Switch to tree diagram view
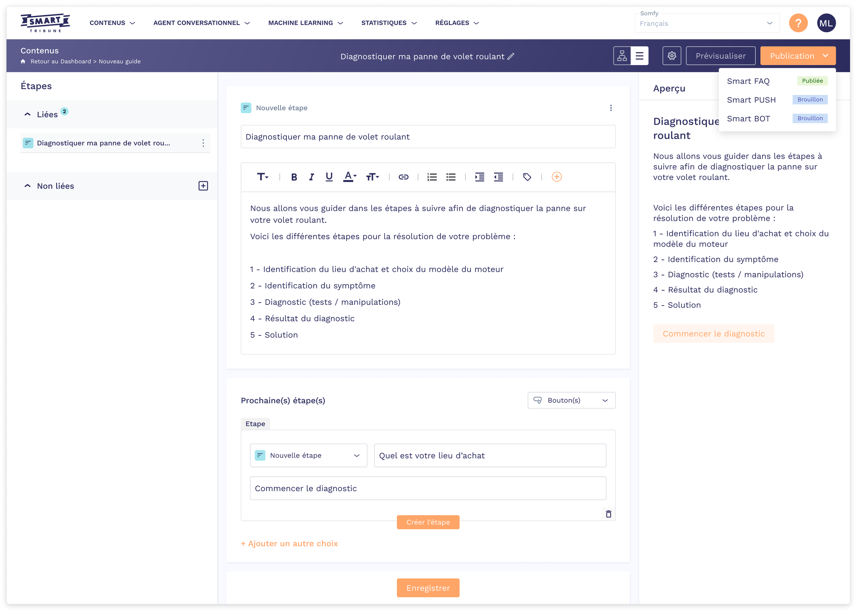Viewport: 860px width, 616px height. click(622, 56)
